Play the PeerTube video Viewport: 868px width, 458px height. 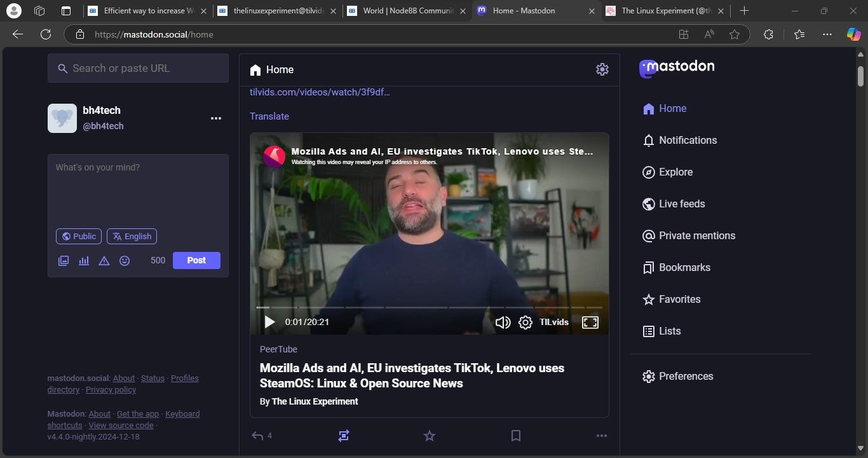(269, 323)
